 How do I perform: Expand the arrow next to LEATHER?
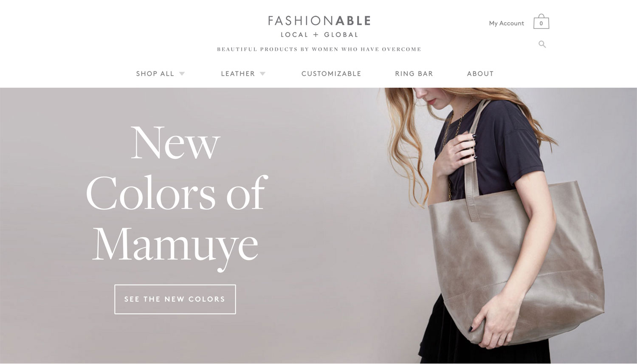[262, 74]
